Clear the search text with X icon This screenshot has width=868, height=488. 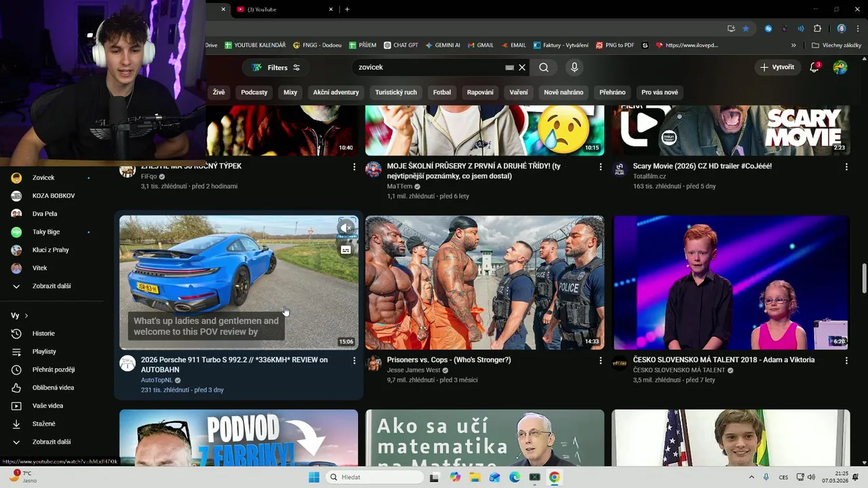coord(522,68)
